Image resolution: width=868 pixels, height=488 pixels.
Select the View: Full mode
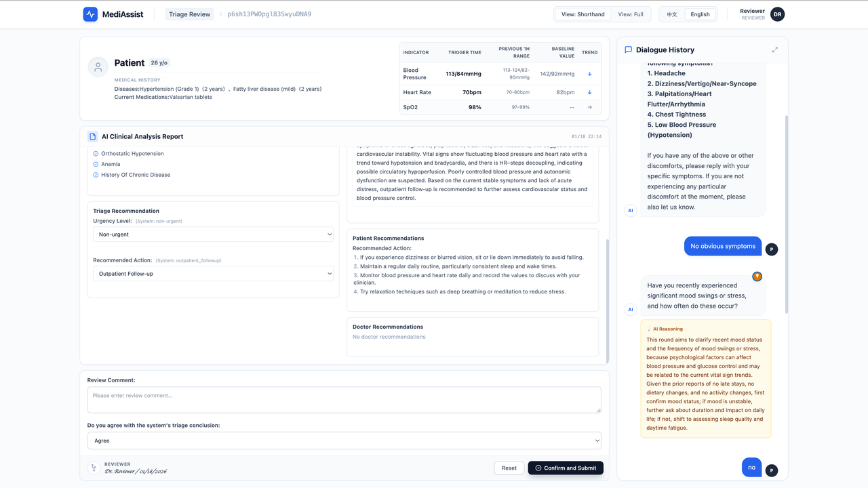(630, 14)
